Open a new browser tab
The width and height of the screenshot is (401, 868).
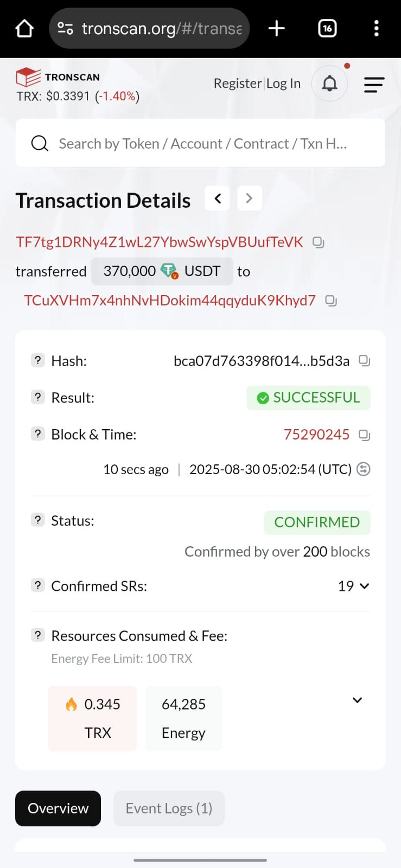[x=277, y=28]
